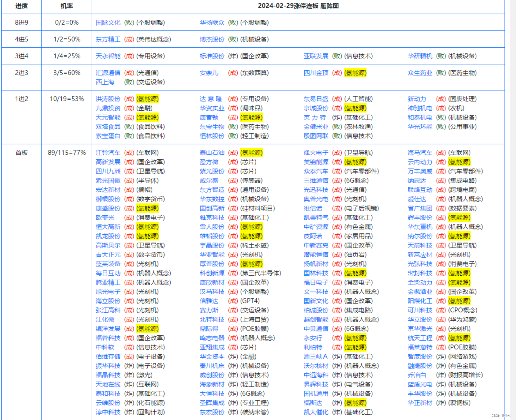
Task: Click the 凯大催化 stock link
Action: tap(316, 412)
